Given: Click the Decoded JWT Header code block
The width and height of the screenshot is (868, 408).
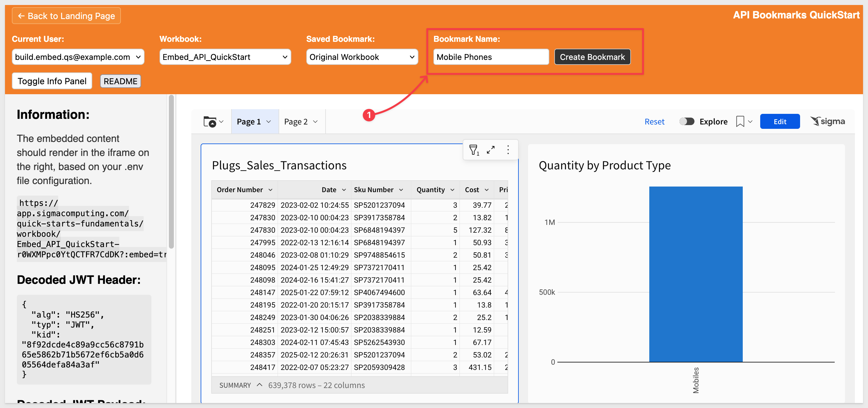Looking at the screenshot, I should [84, 339].
